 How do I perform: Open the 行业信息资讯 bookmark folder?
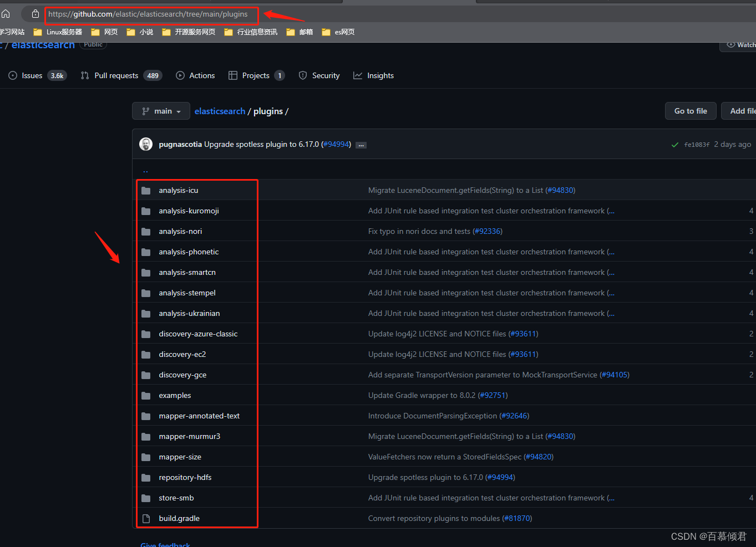coord(251,32)
